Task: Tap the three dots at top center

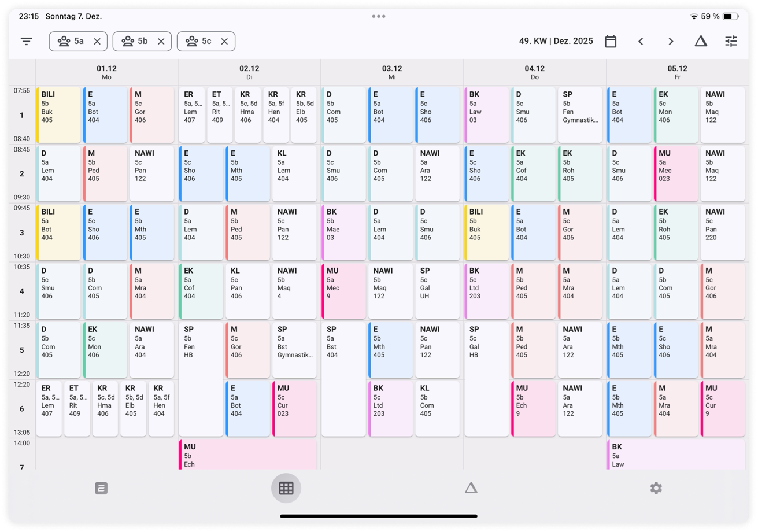Action: 379,16
